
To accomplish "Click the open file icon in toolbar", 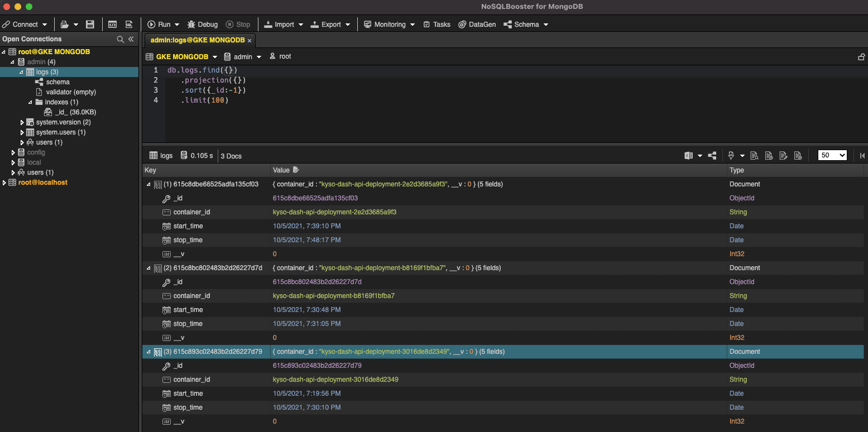I will 65,25.
